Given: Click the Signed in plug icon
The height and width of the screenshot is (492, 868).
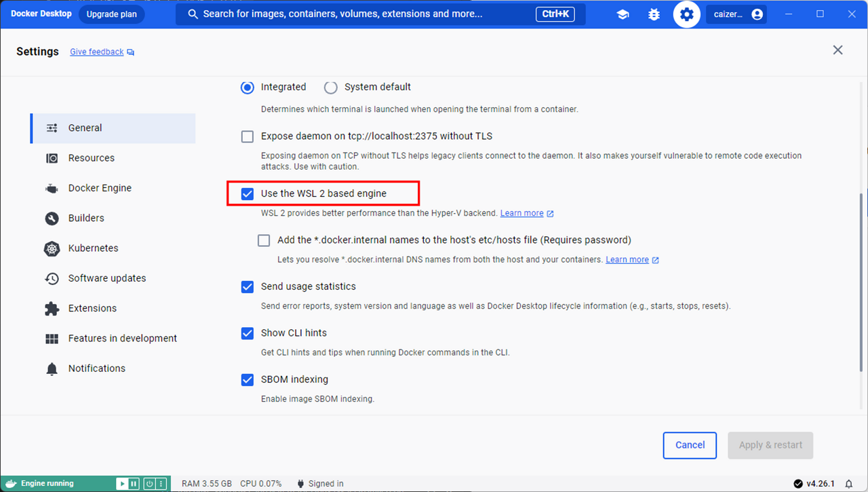Looking at the screenshot, I should [x=300, y=484].
